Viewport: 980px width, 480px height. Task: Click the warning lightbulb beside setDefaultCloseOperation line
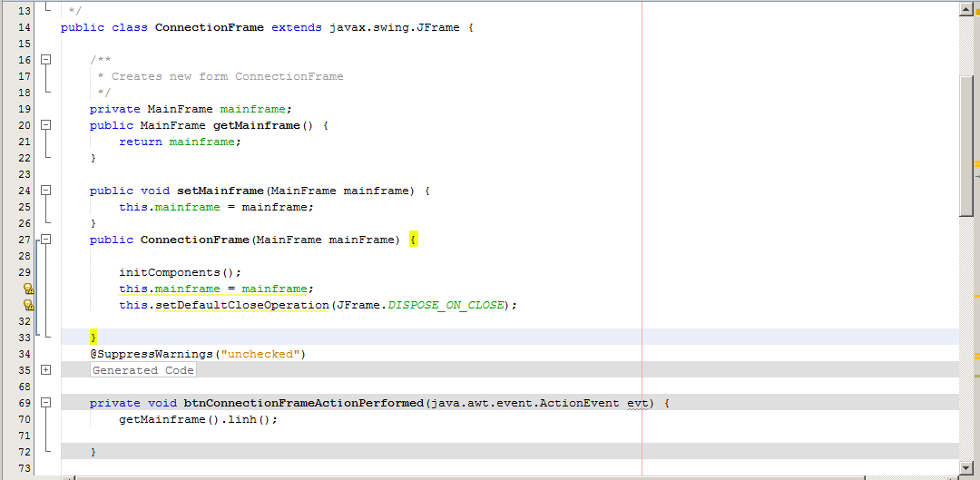(x=28, y=305)
